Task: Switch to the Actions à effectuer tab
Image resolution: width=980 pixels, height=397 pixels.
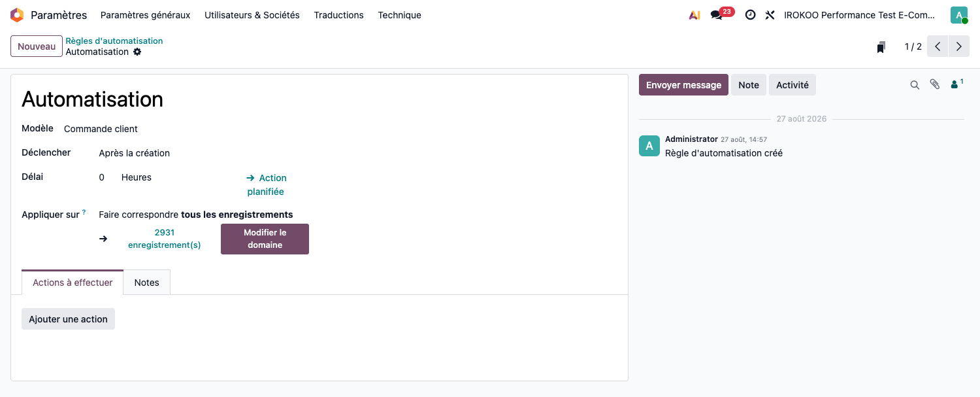Action: click(73, 283)
